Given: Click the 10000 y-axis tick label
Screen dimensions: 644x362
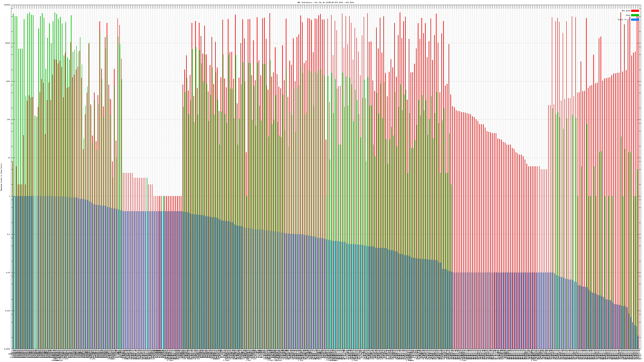Looking at the screenshot, I should tap(8, 43).
